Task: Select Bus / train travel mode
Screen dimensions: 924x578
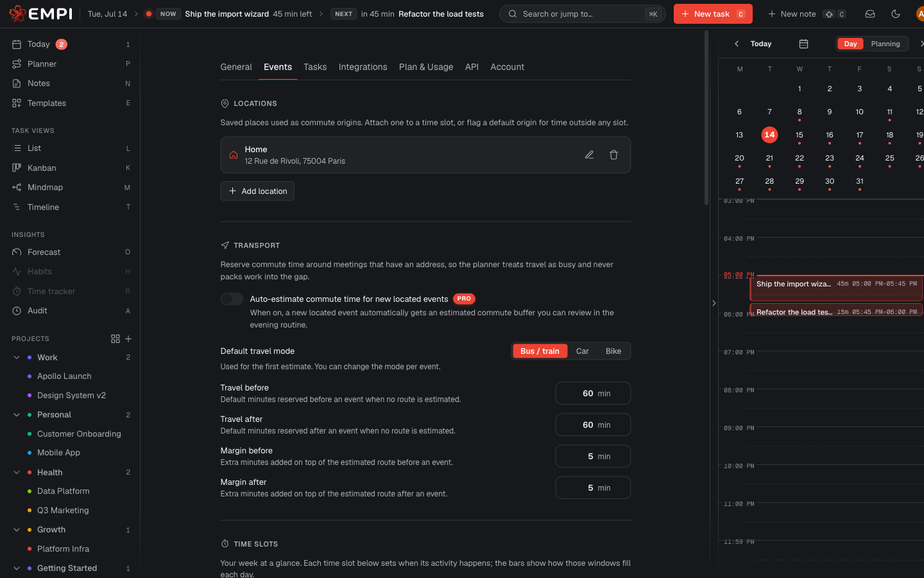Action: [540, 351]
